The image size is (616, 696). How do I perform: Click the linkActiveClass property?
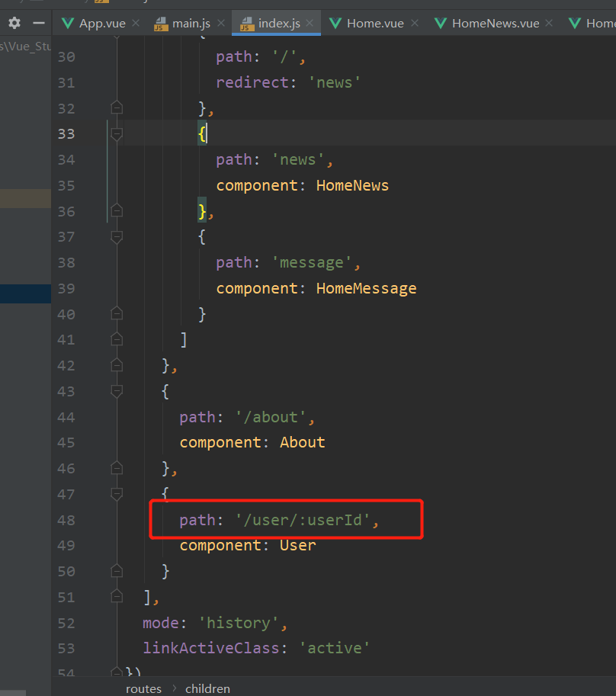(211, 648)
